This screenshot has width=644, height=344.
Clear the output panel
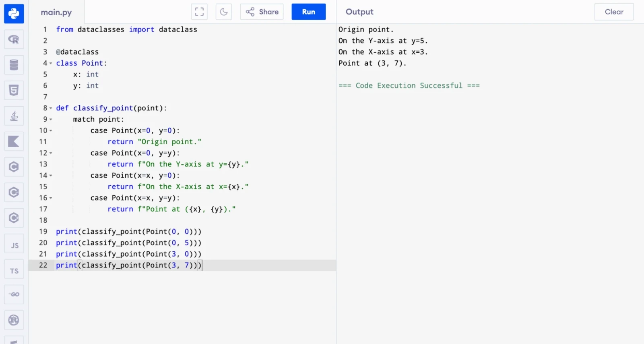[x=614, y=12]
